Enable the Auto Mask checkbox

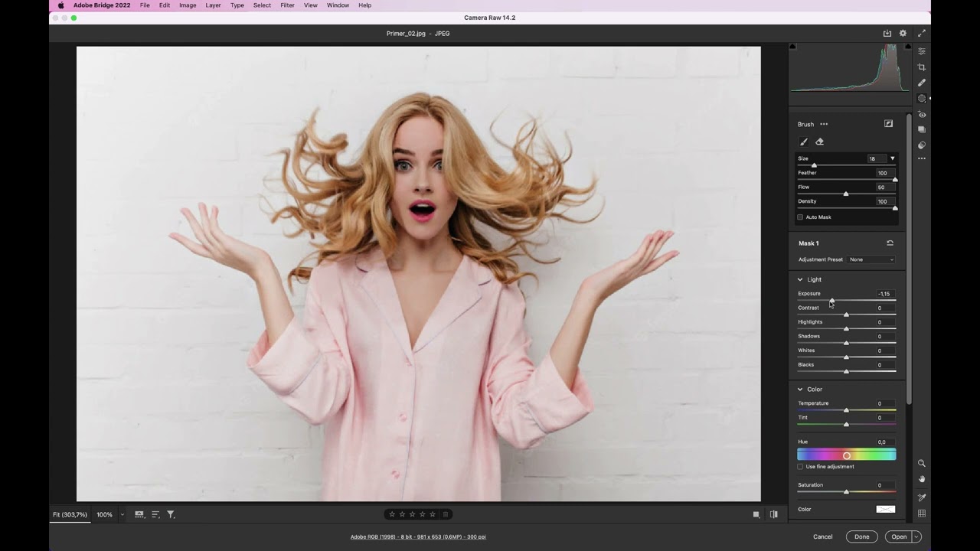pos(800,217)
